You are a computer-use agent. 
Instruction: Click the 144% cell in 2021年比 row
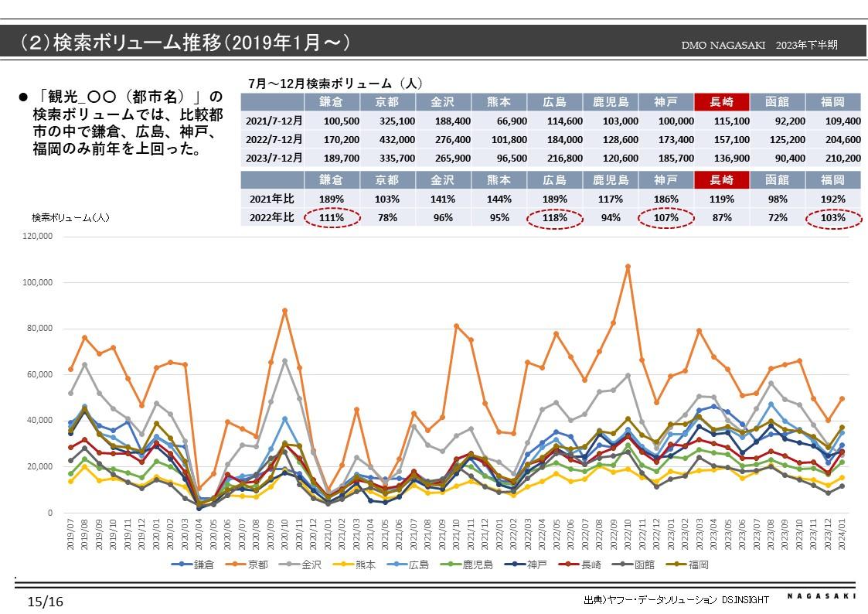coord(499,199)
